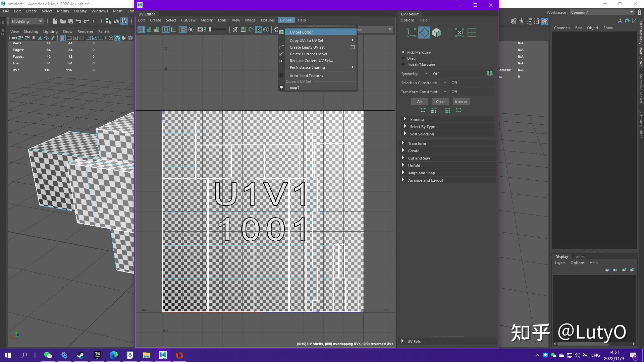Open the Textures menu in UV Editor

[267, 20]
